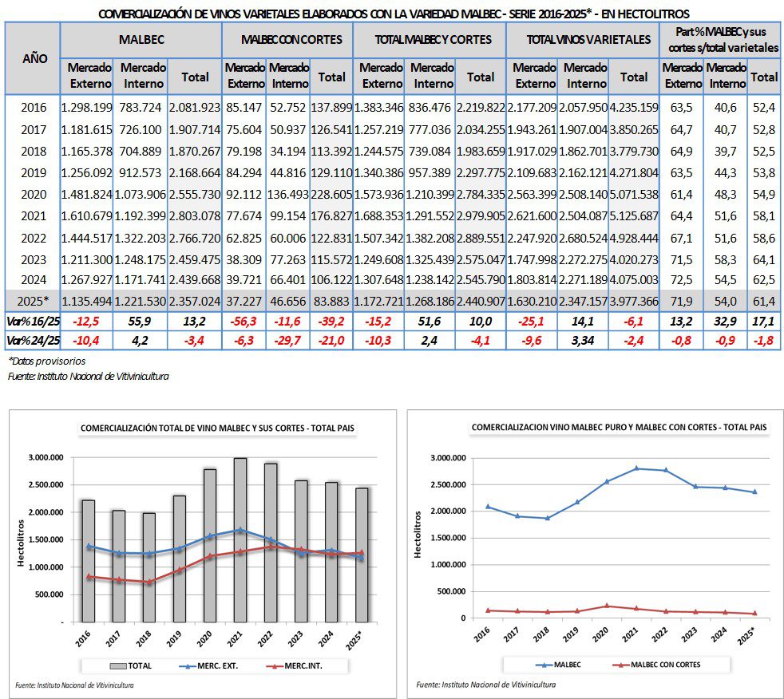Screen dimensions: 784x699
Task: Click the MERC. EXT. legend marker
Action: pos(187,665)
